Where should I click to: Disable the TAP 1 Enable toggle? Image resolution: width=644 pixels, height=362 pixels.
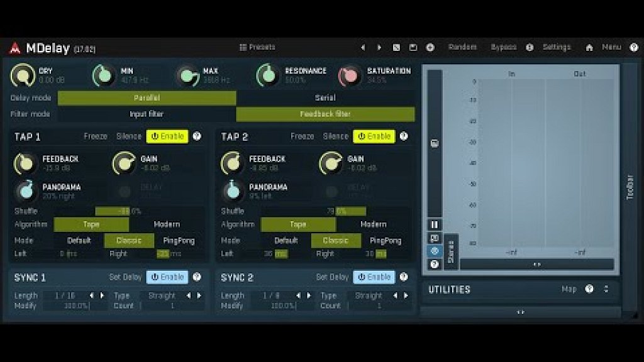point(167,136)
